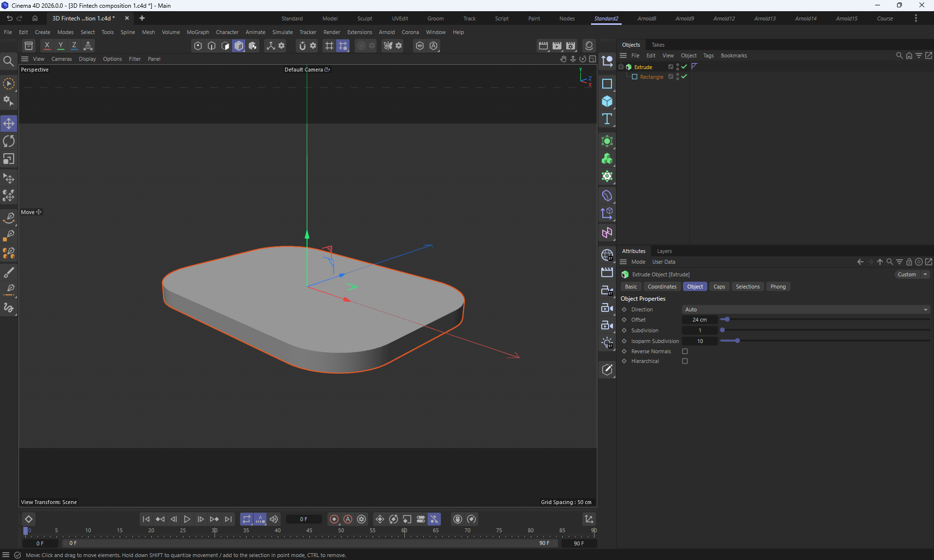Select the Scale tool in left toolbar

9,159
